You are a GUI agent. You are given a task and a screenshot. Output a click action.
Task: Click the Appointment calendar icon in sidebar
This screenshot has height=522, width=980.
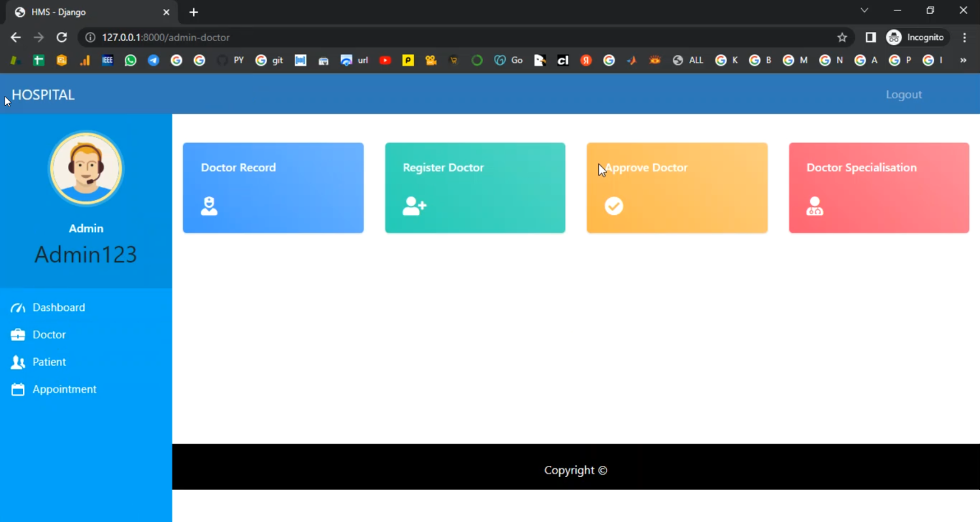click(x=18, y=389)
